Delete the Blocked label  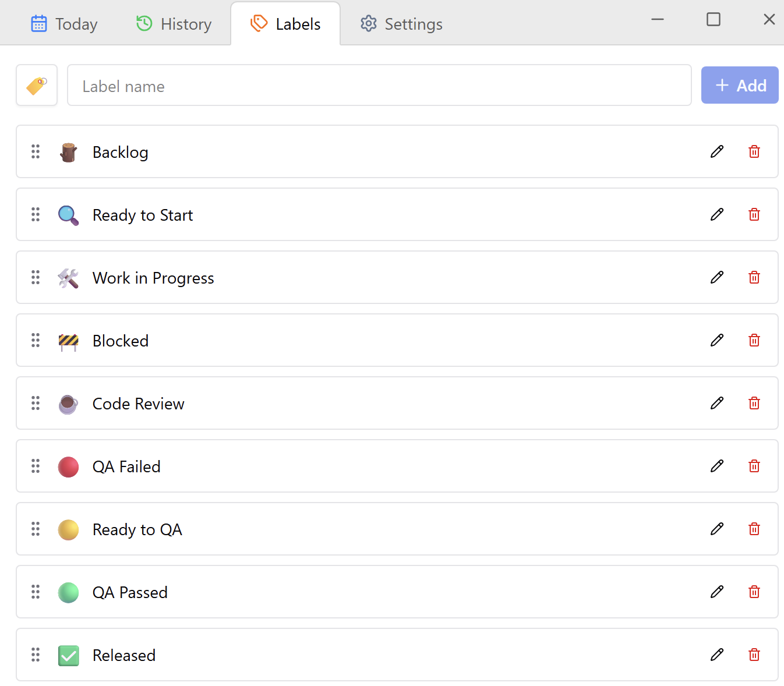tap(754, 340)
